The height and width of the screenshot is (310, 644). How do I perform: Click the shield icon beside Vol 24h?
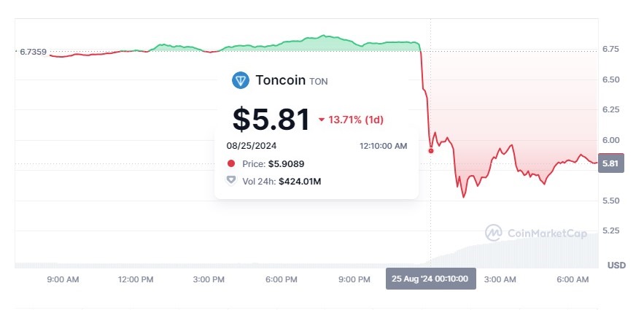point(231,180)
